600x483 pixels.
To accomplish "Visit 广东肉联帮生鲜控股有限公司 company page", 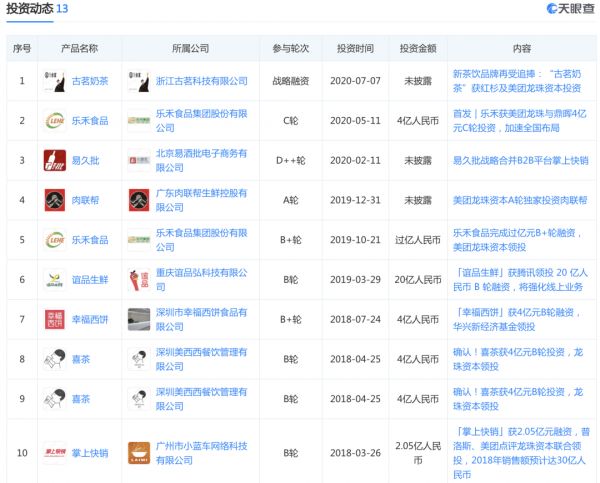I will point(203,200).
